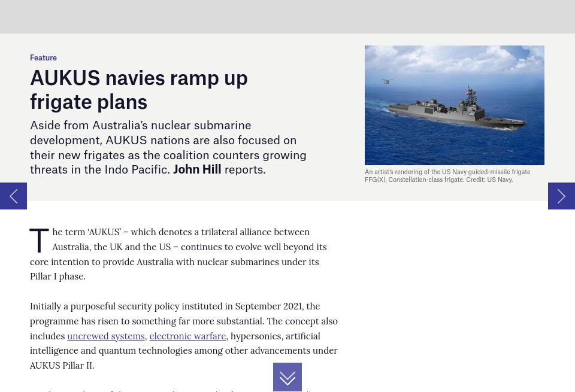Screen dimensions: 575x392
Task: Click author name 'John Hill'
Action: pyautogui.click(x=197, y=169)
